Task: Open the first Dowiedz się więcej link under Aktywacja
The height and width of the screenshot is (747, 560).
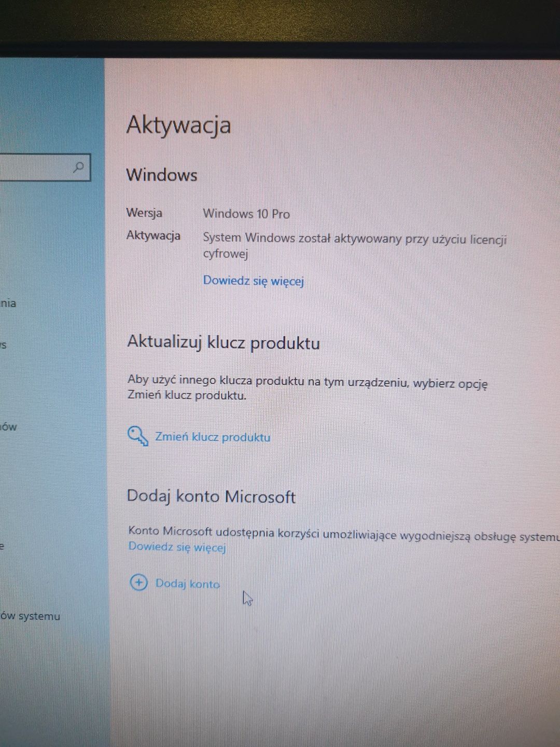Action: [x=253, y=281]
